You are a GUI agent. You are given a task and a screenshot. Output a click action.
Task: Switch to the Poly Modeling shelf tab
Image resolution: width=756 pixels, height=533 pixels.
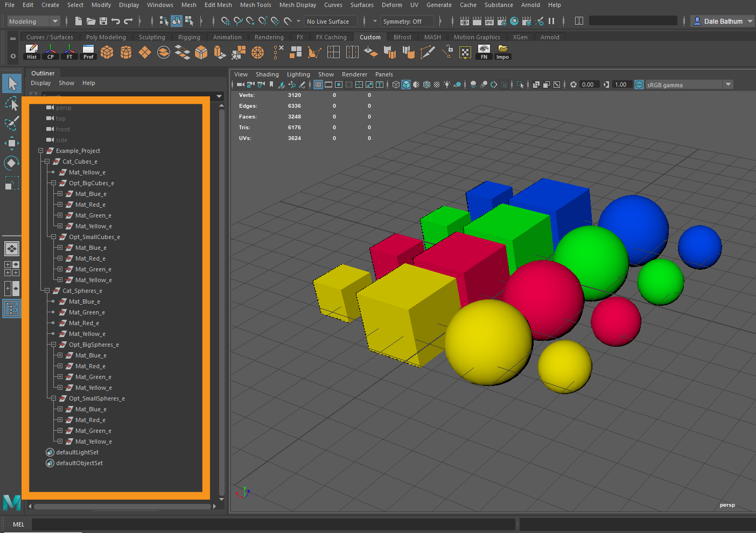point(106,37)
